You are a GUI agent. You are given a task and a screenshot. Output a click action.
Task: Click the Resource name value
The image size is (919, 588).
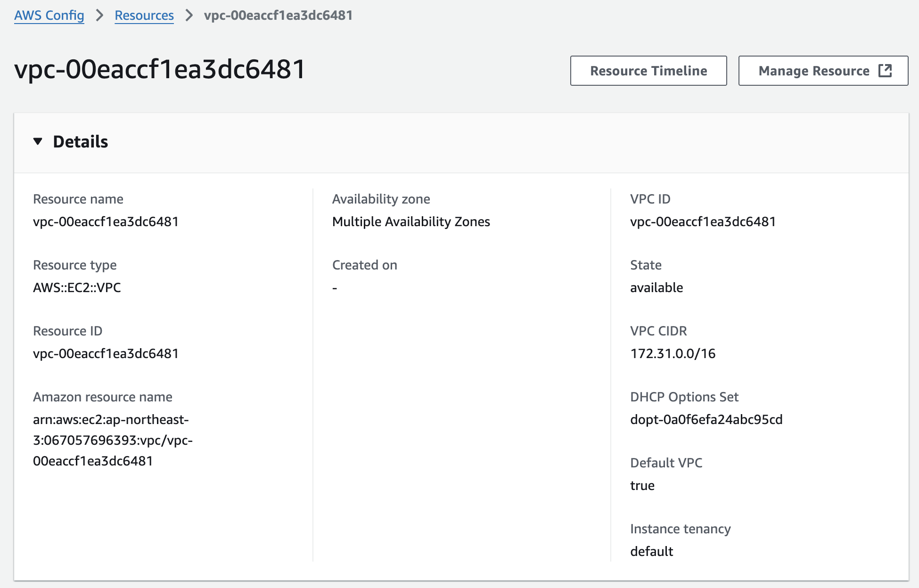106,221
